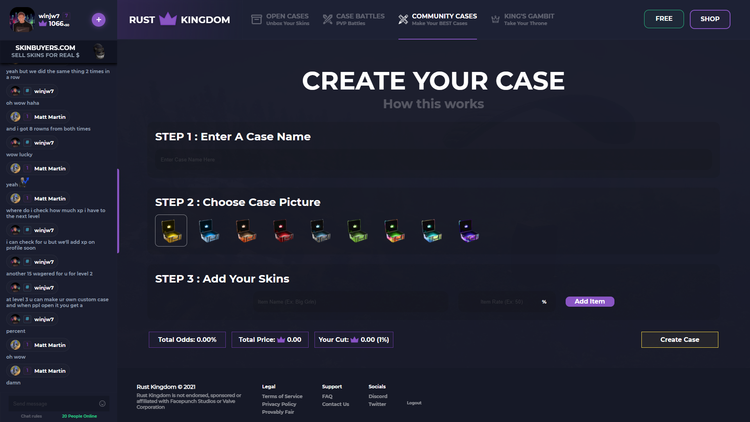Select the Community Cases tab

click(x=437, y=19)
